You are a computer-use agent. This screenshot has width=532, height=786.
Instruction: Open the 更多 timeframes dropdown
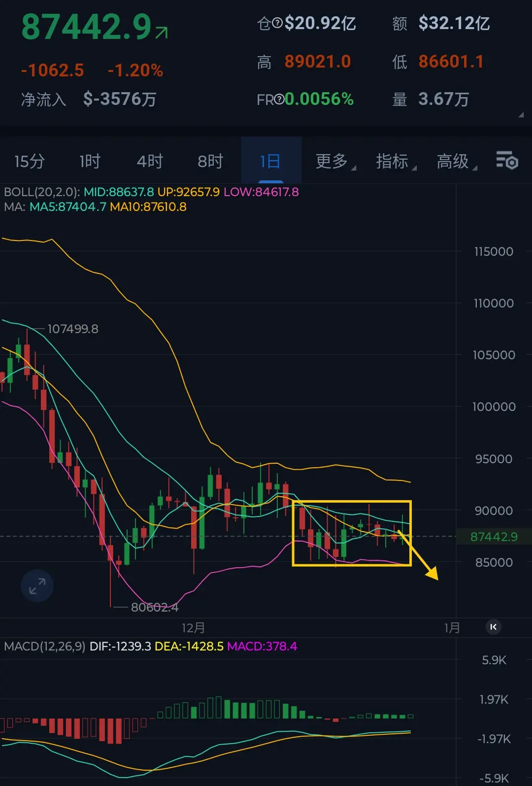(335, 161)
